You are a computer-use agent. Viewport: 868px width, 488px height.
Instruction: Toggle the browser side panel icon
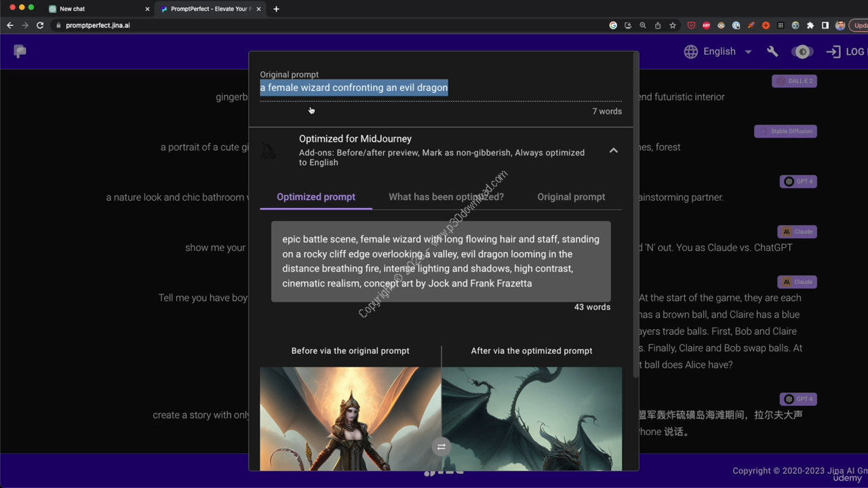point(825,25)
